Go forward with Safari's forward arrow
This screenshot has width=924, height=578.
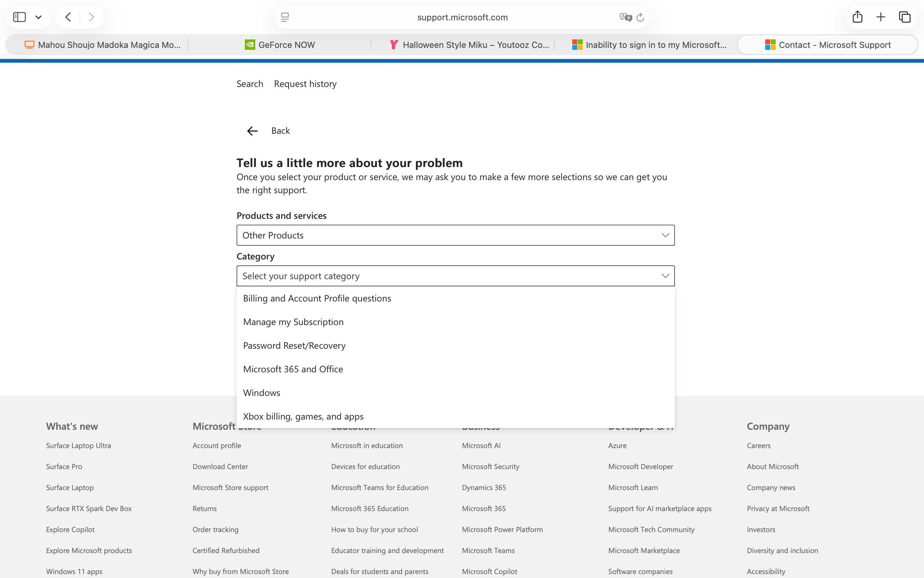point(91,17)
